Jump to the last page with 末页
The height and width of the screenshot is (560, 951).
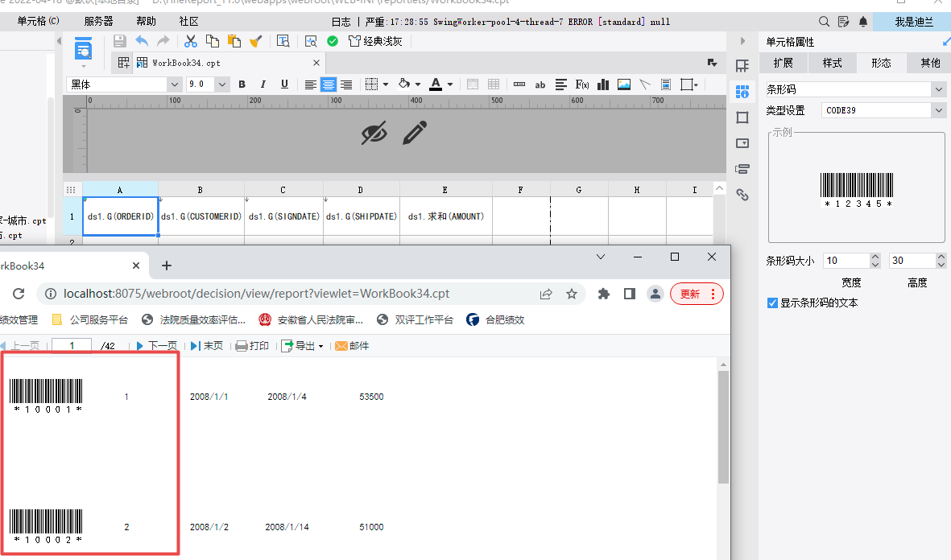pyautogui.click(x=207, y=345)
